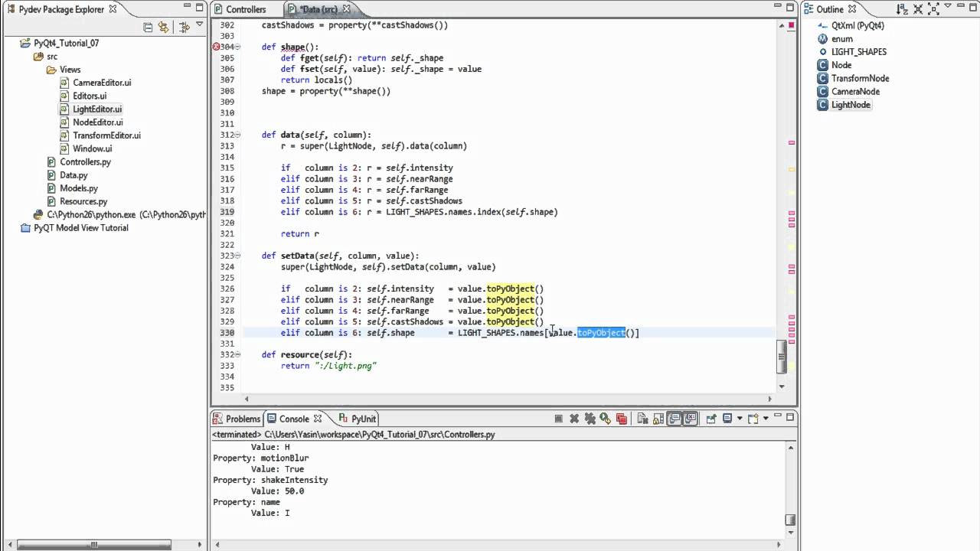The image size is (980, 551).
Task: Open NodeEditor.ui file
Action: (98, 122)
